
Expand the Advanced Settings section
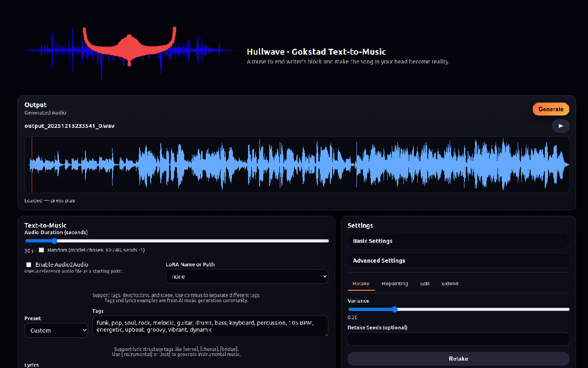click(458, 260)
